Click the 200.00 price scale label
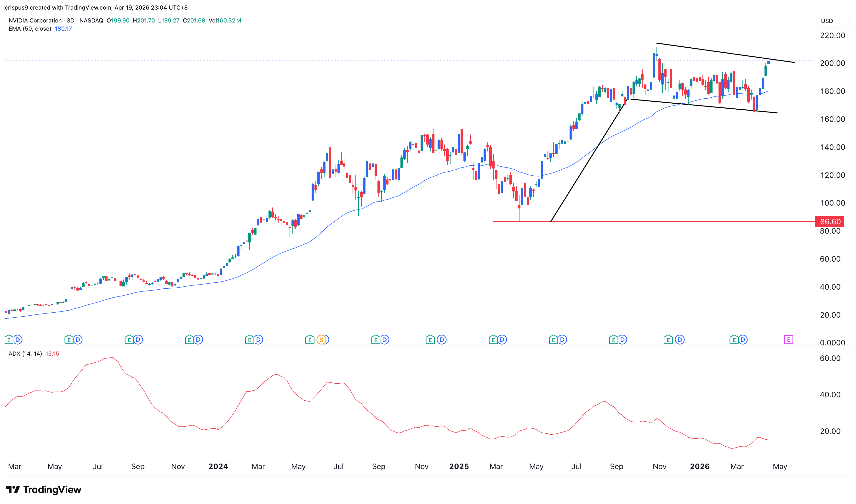 (x=832, y=63)
